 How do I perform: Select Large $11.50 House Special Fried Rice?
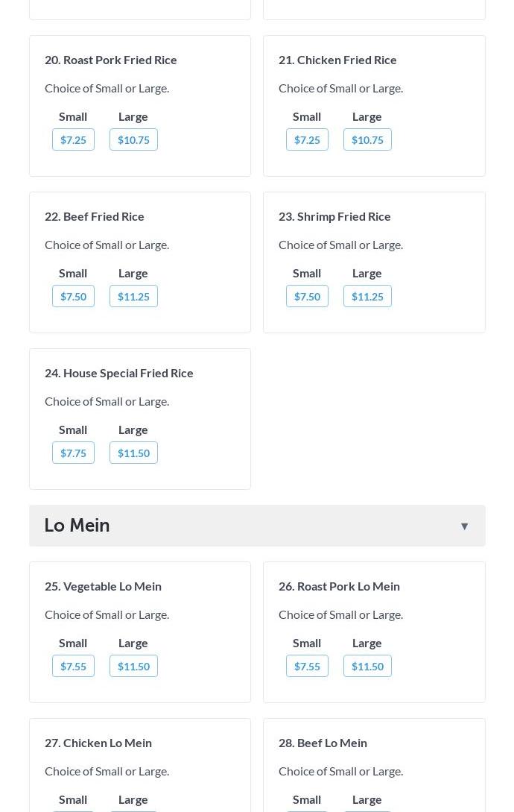pos(133,453)
